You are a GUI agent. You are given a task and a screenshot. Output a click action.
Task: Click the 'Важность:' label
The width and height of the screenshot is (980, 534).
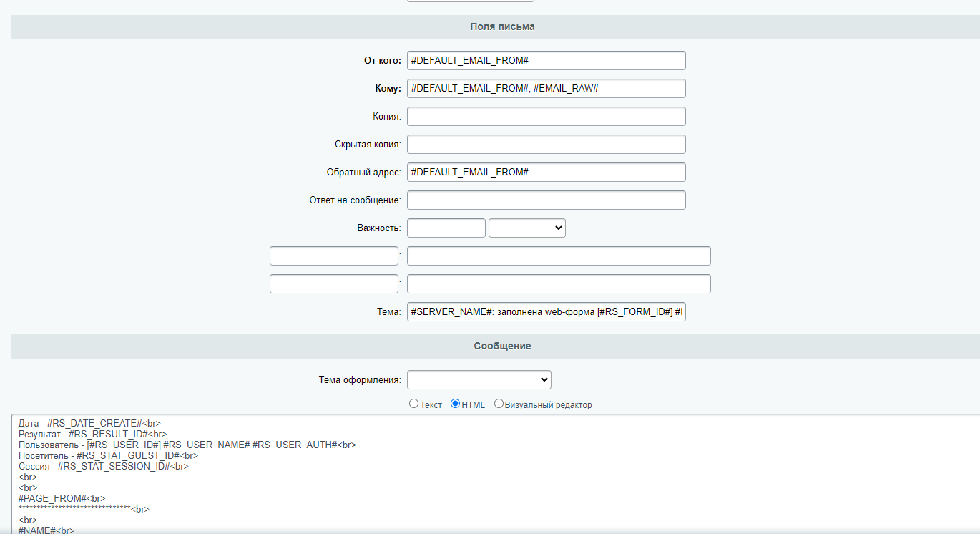click(x=379, y=228)
